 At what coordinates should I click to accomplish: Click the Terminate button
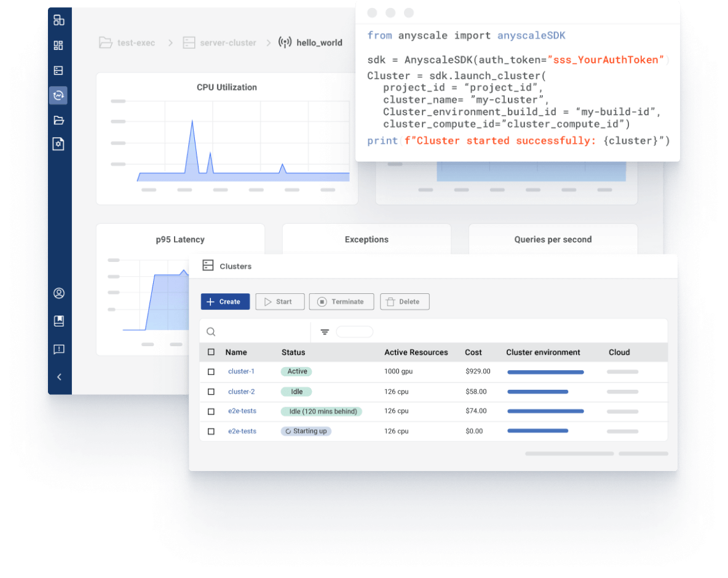pyautogui.click(x=341, y=301)
